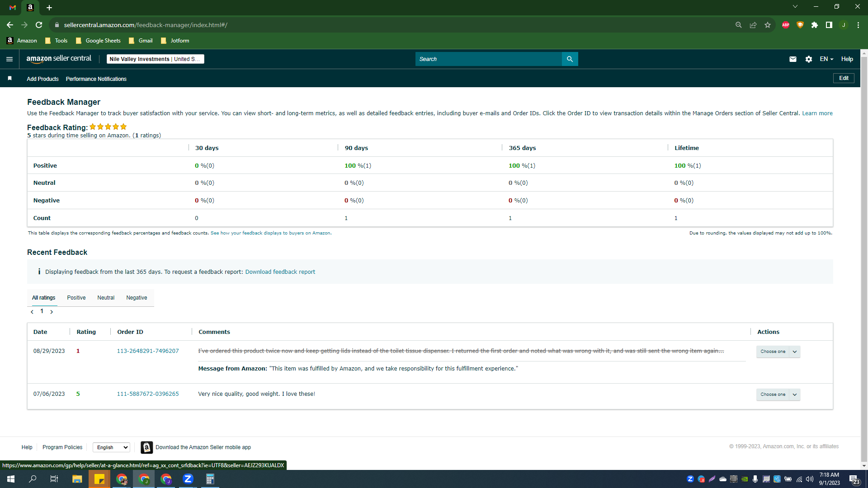Select the All ratings tab

(44, 298)
